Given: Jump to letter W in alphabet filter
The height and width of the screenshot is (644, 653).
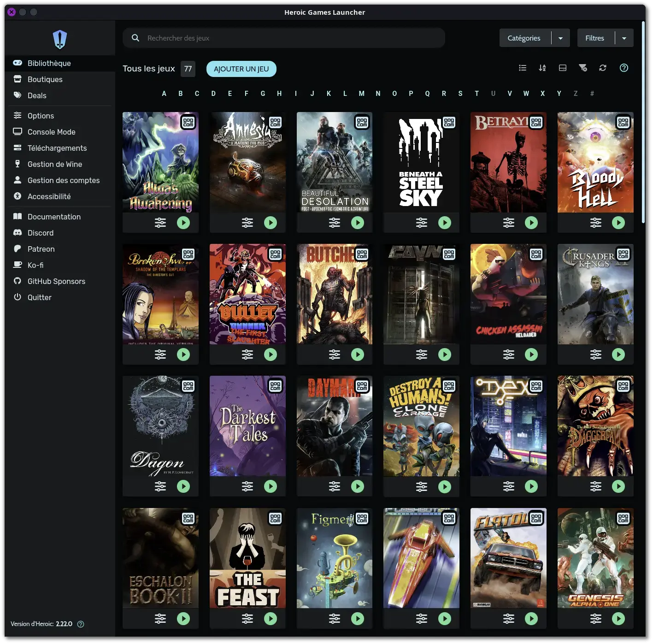Looking at the screenshot, I should (x=526, y=94).
